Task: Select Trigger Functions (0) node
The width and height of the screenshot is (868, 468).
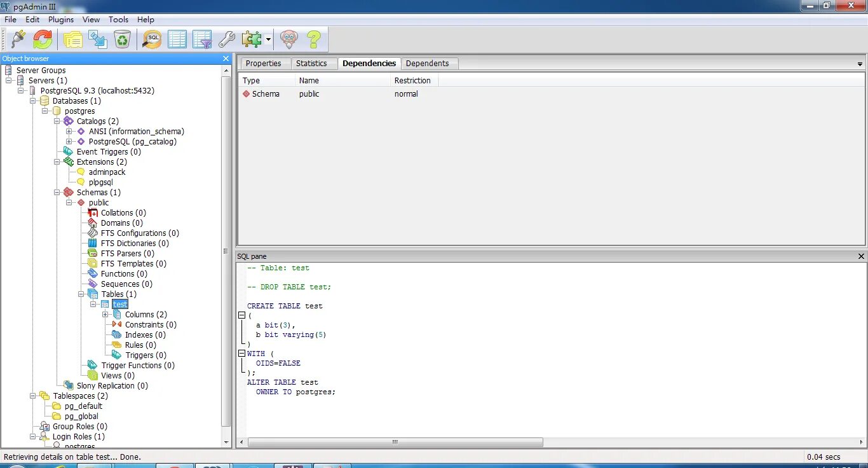Action: [138, 366]
